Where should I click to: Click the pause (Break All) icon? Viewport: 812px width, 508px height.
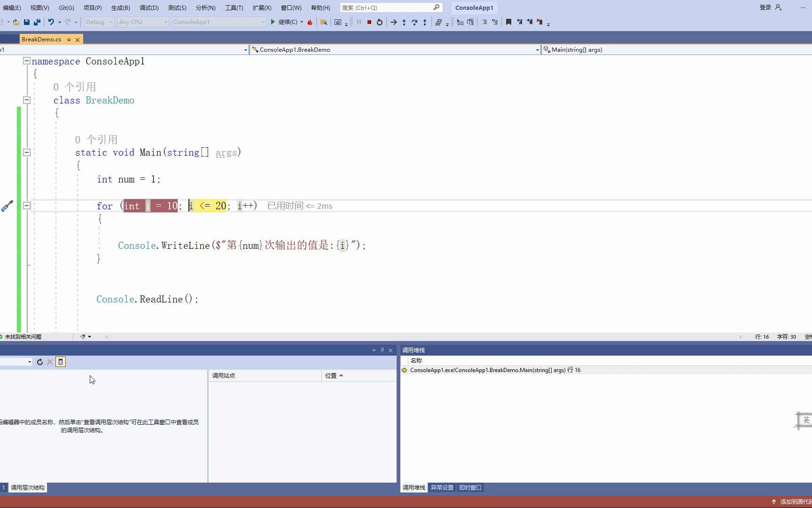click(x=359, y=22)
